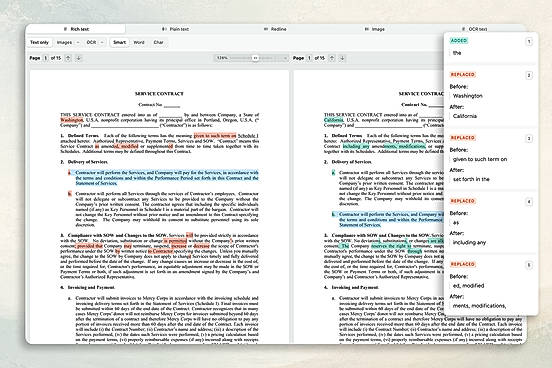Click highlighted 'Washington' in left document
Viewport: 552px width, 368px height.
coord(71,120)
